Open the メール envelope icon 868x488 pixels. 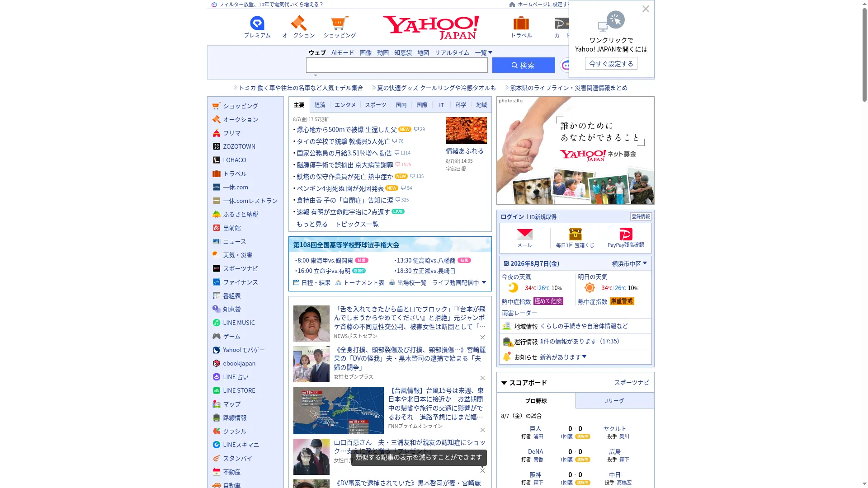[x=524, y=234]
